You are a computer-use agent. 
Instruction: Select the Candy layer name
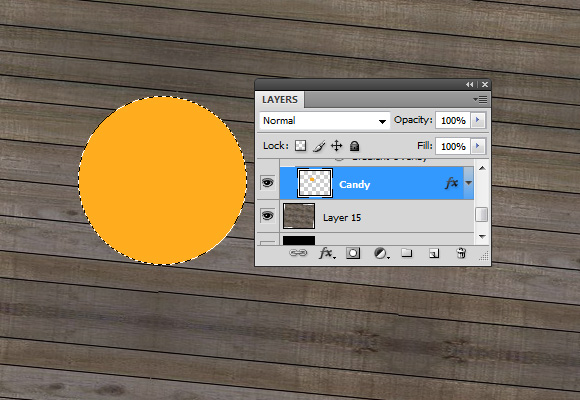354,185
